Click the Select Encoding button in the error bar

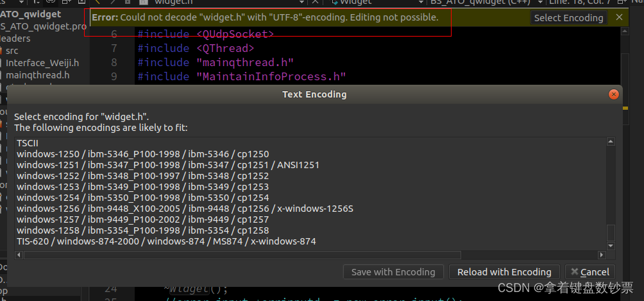(x=568, y=18)
